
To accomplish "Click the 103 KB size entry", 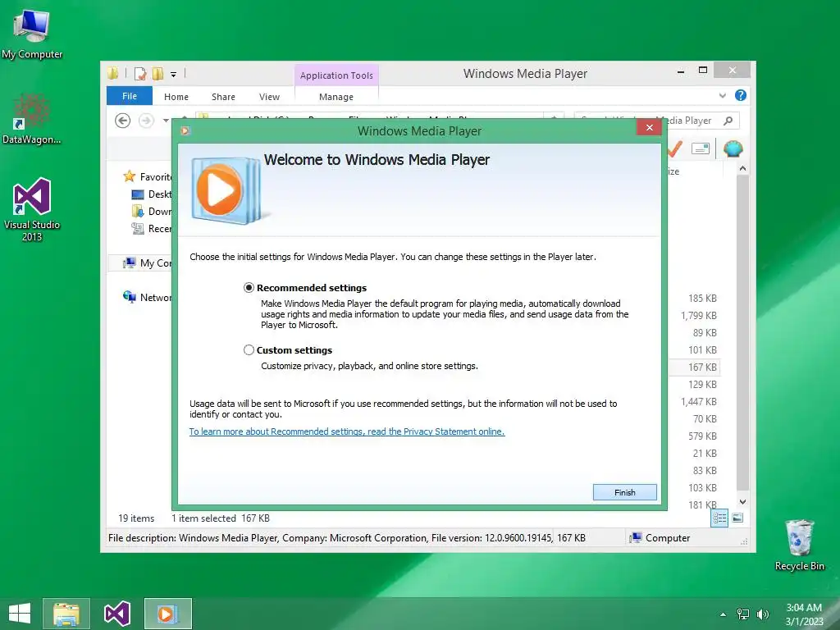I will point(702,487).
